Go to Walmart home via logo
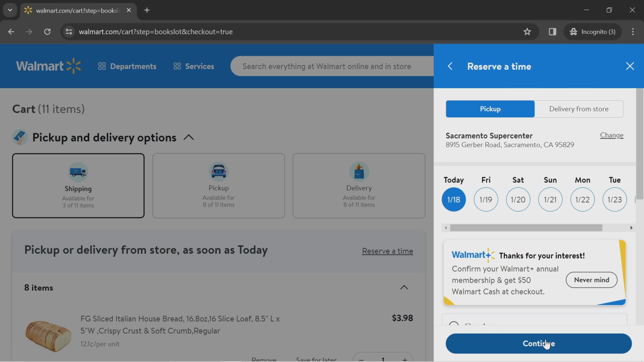The height and width of the screenshot is (362, 644). tap(49, 66)
